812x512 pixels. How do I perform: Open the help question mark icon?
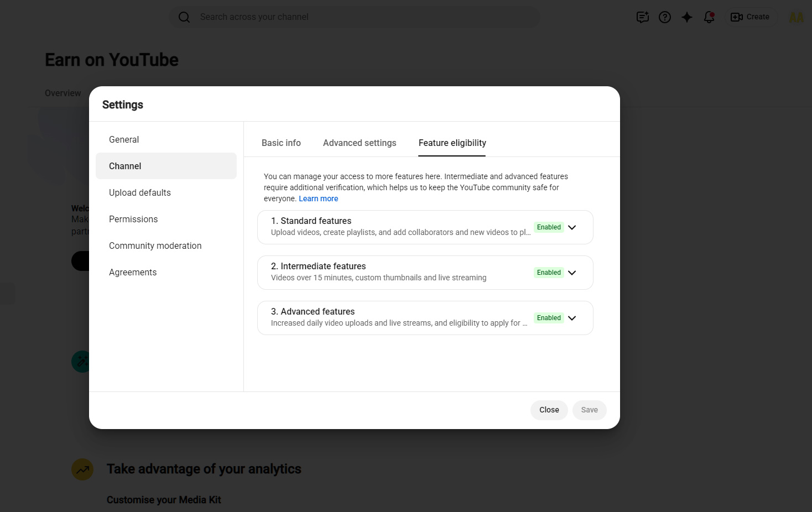click(x=665, y=17)
